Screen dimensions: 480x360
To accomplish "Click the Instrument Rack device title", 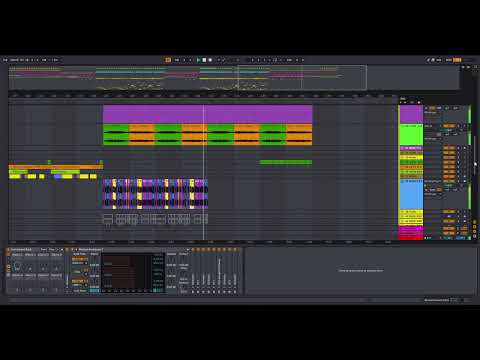I will click(x=21, y=249).
